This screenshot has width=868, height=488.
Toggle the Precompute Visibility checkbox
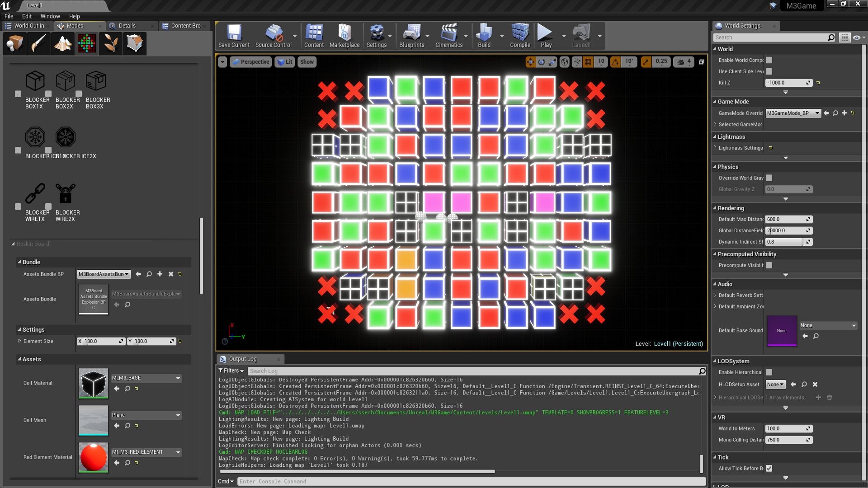click(x=769, y=265)
